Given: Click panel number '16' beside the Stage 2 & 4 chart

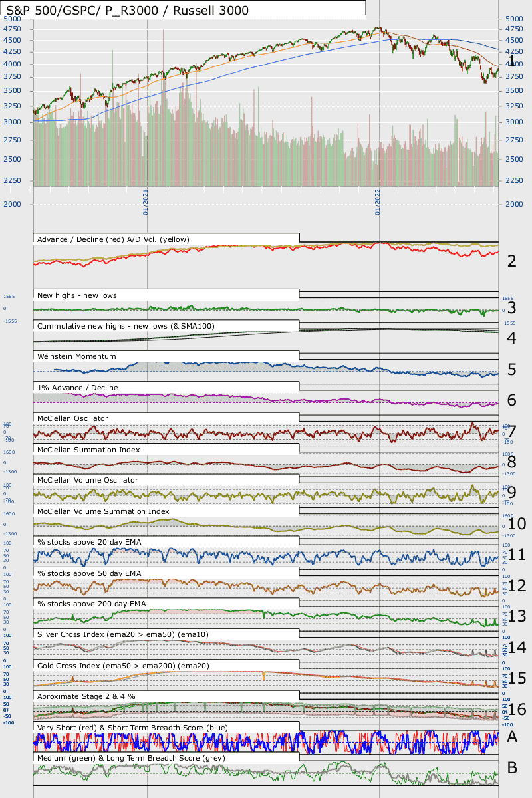Looking at the screenshot, I should pyautogui.click(x=517, y=710).
